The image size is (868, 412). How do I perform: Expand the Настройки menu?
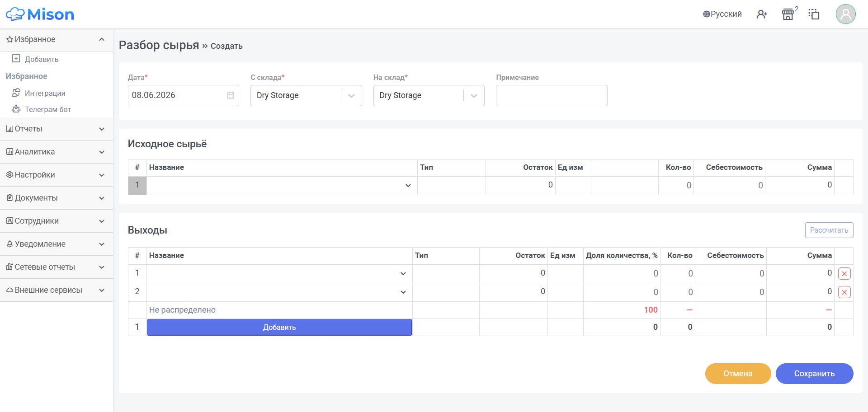(57, 175)
